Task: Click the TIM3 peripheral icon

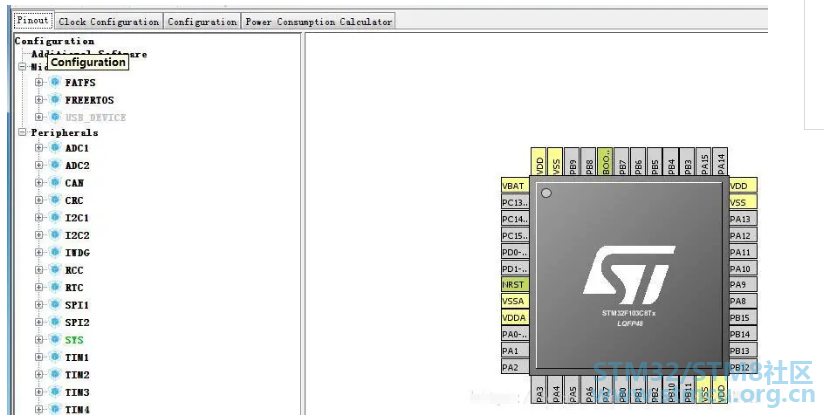Action: point(55,392)
